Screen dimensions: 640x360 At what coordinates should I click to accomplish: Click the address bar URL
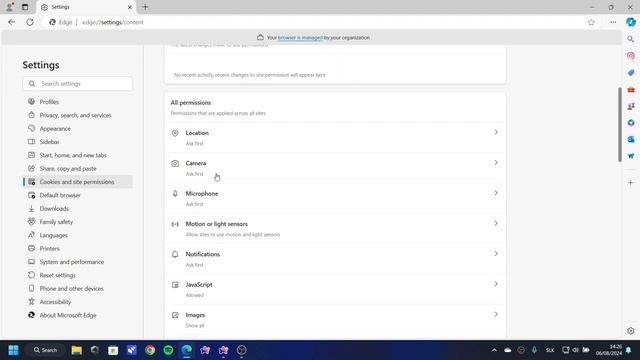[113, 22]
